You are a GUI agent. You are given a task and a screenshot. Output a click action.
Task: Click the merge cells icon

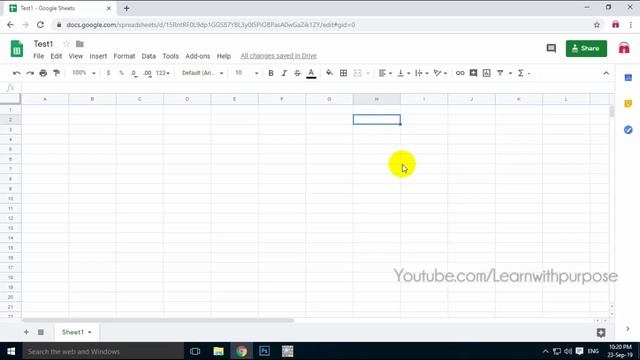point(358,73)
